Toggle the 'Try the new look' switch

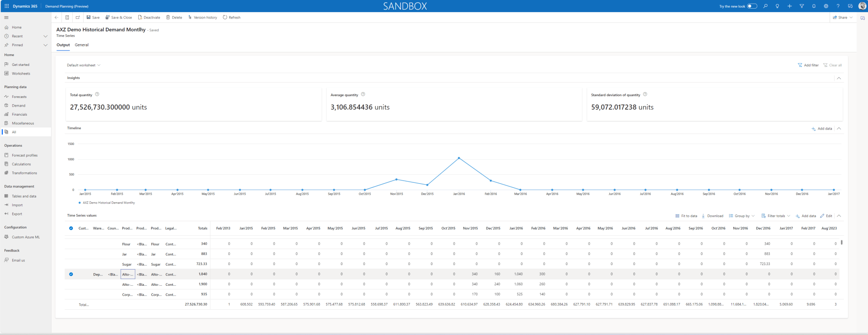pyautogui.click(x=752, y=6)
